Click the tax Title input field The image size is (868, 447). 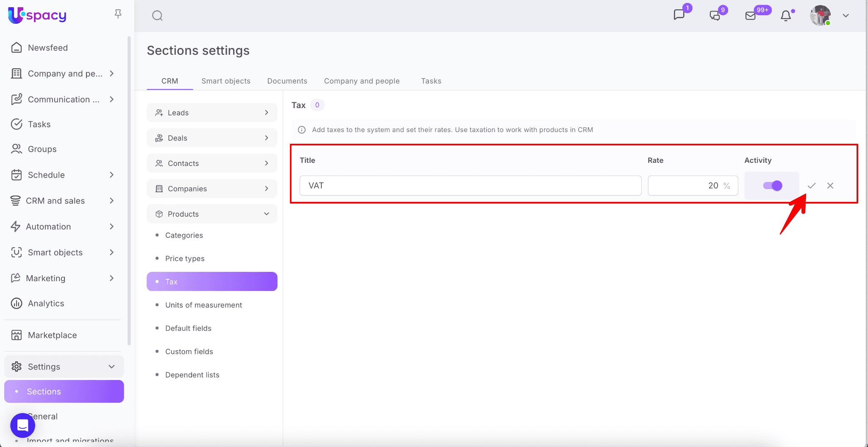click(x=470, y=186)
